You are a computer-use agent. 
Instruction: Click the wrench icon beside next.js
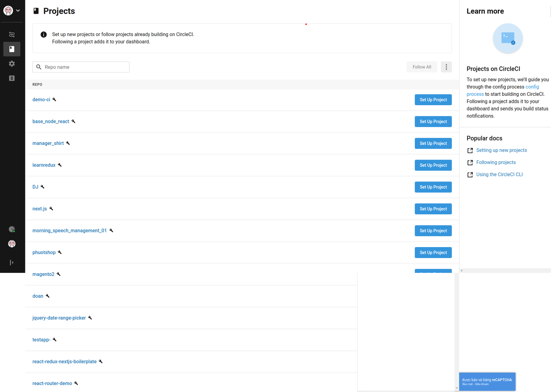[x=51, y=209]
